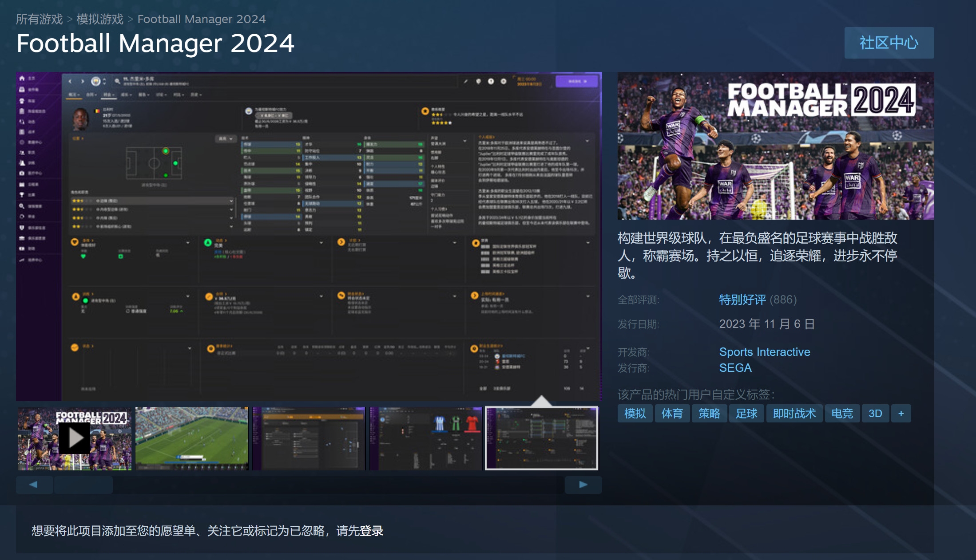976x560 pixels.
Task: Open the club selector chevron beside the crest
Action: (104, 81)
